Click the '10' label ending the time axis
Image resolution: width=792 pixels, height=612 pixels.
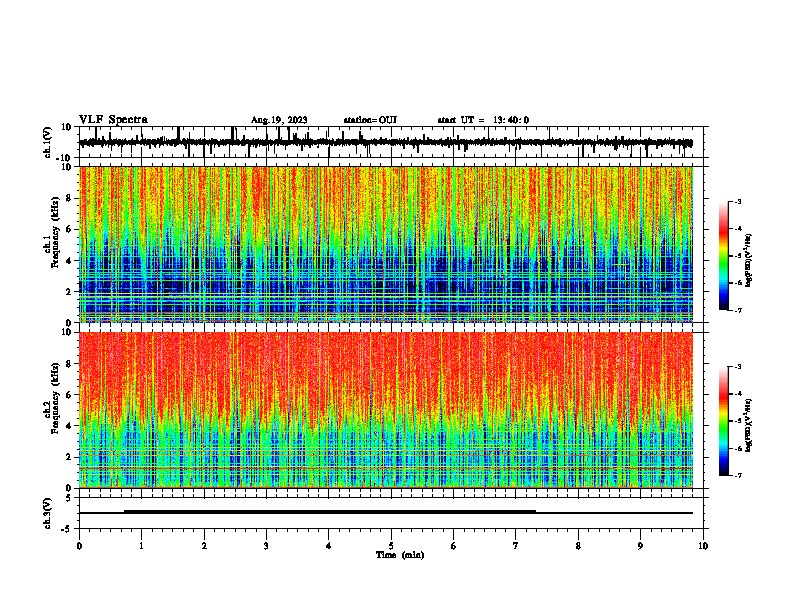pos(703,546)
